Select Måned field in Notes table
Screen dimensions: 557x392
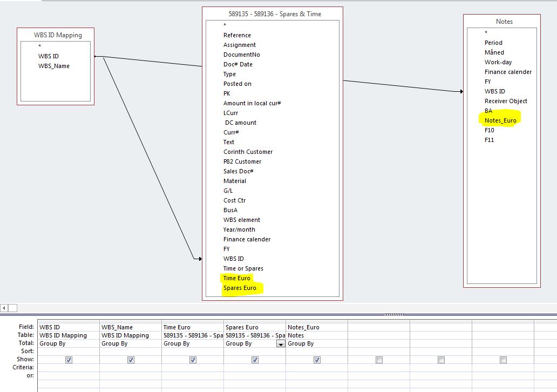494,52
